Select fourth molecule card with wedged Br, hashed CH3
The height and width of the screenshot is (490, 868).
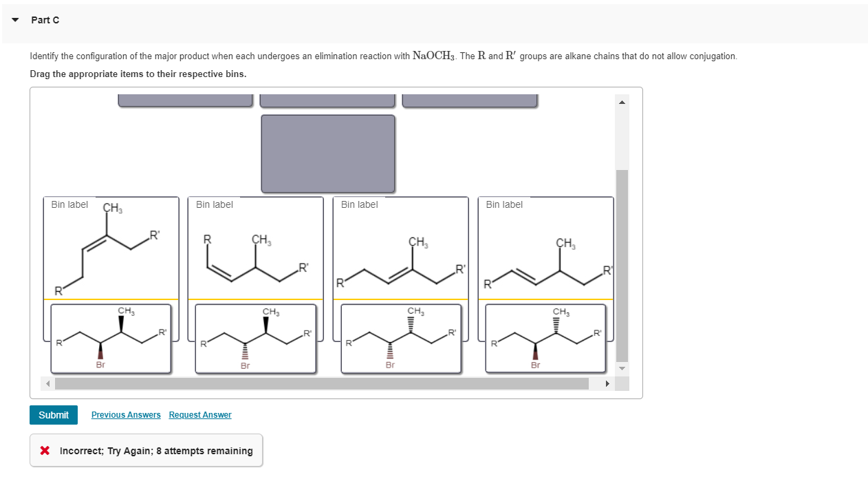tap(546, 339)
